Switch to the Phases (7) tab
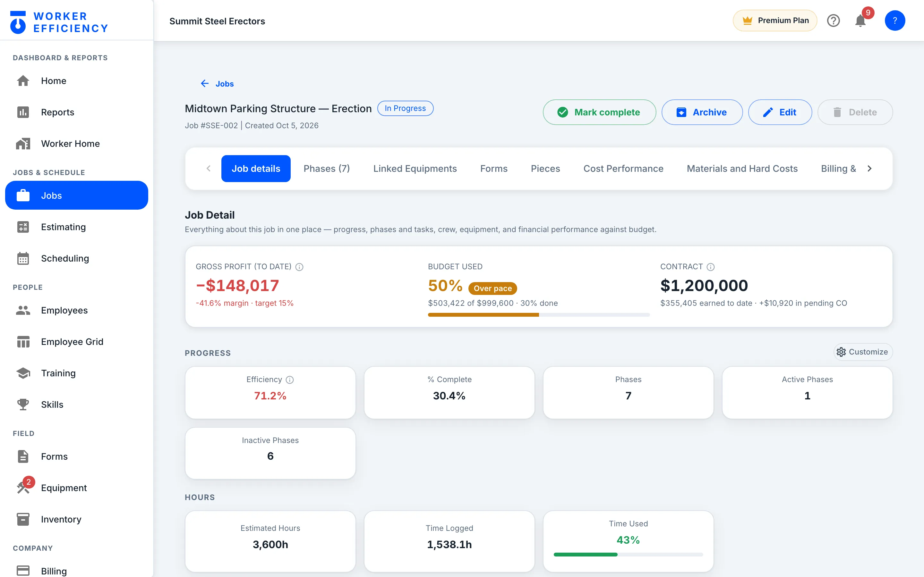Image resolution: width=924 pixels, height=577 pixels. pos(327,169)
